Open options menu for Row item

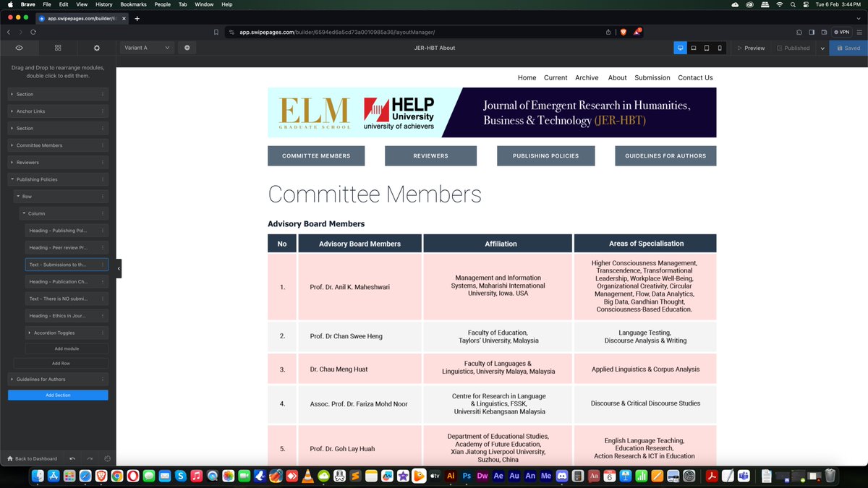(x=103, y=197)
